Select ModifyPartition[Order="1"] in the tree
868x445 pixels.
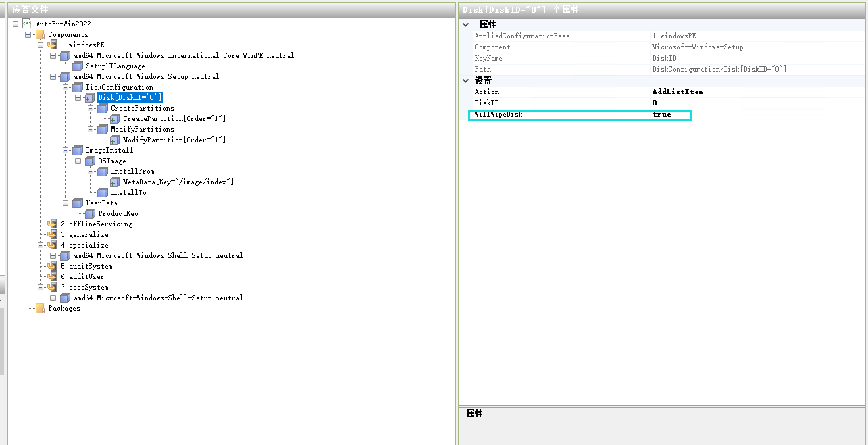coord(174,140)
